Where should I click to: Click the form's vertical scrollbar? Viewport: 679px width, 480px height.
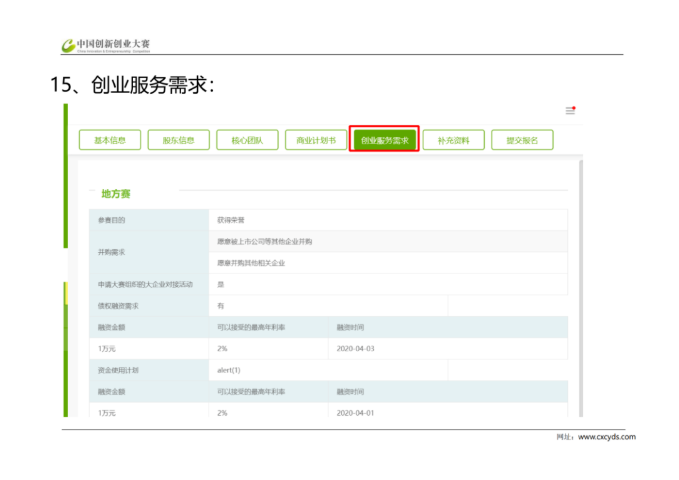pyautogui.click(x=581, y=288)
